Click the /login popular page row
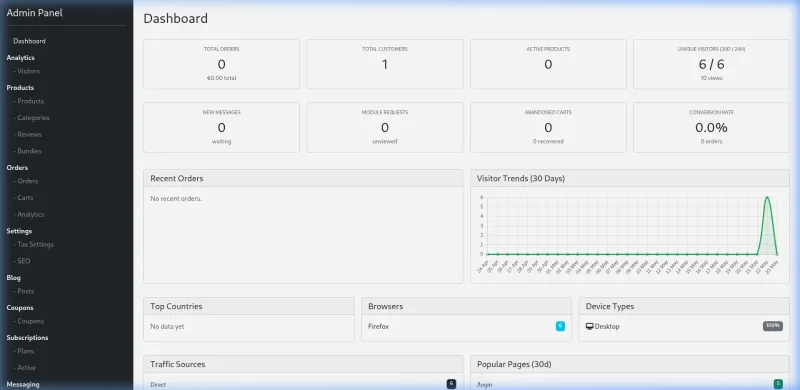Screen dimensions: 800x390 630,384
